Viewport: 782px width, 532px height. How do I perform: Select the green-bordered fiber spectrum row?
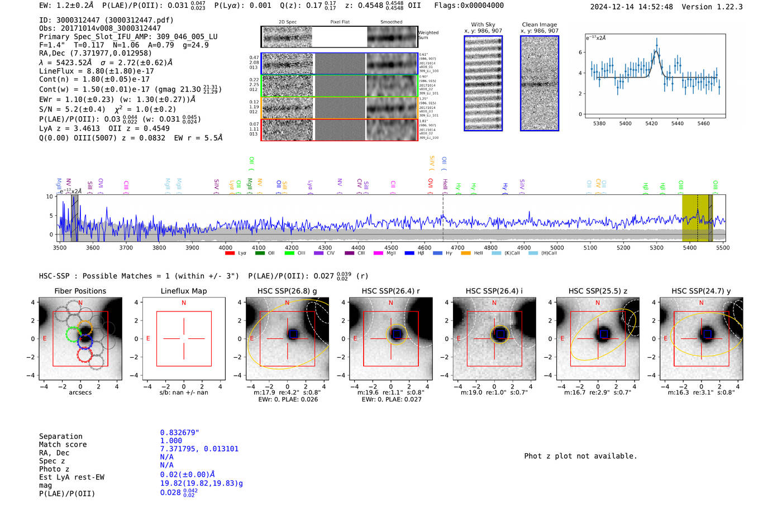coord(340,86)
